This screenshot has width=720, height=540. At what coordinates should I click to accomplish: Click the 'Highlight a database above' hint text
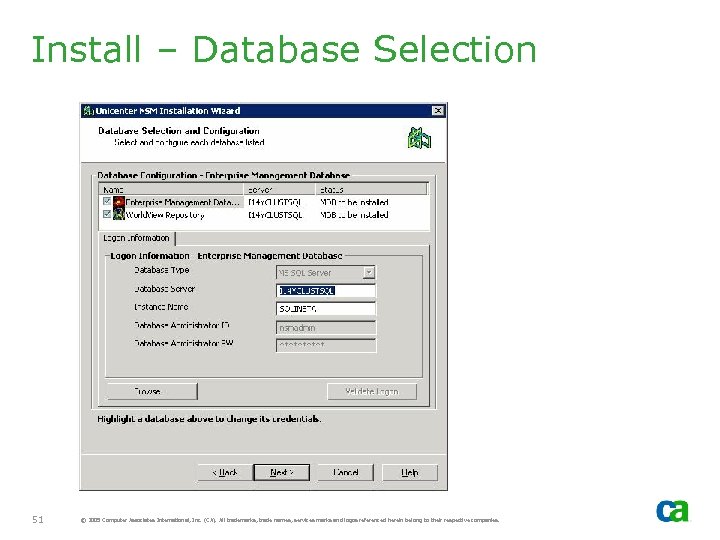click(x=209, y=419)
